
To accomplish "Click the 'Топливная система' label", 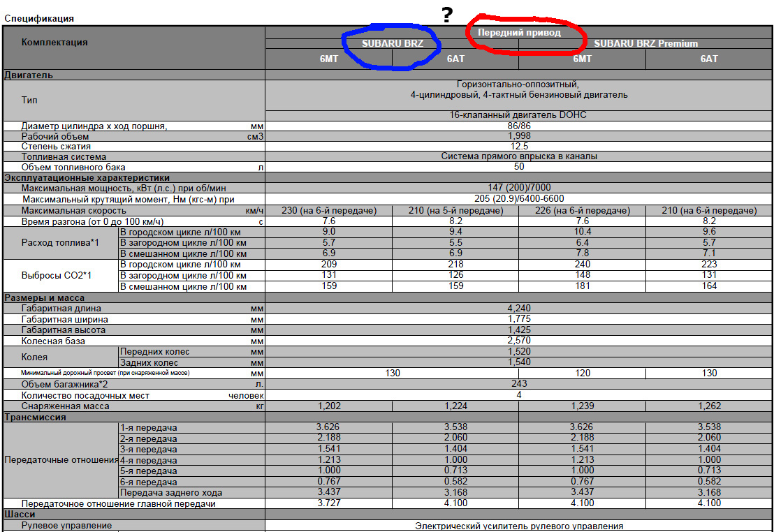I will pyautogui.click(x=64, y=157).
